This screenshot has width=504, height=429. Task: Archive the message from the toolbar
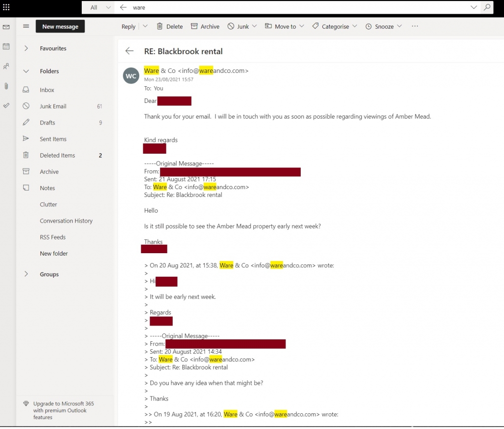tap(205, 27)
